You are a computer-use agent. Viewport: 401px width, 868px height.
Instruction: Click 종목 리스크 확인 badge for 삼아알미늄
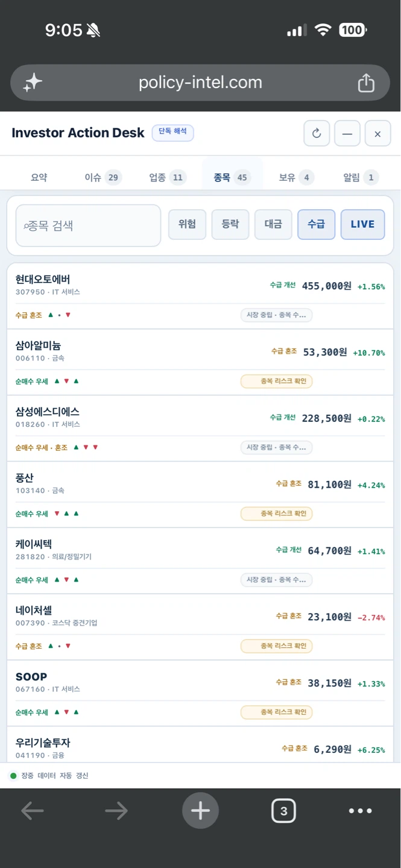coord(277,381)
